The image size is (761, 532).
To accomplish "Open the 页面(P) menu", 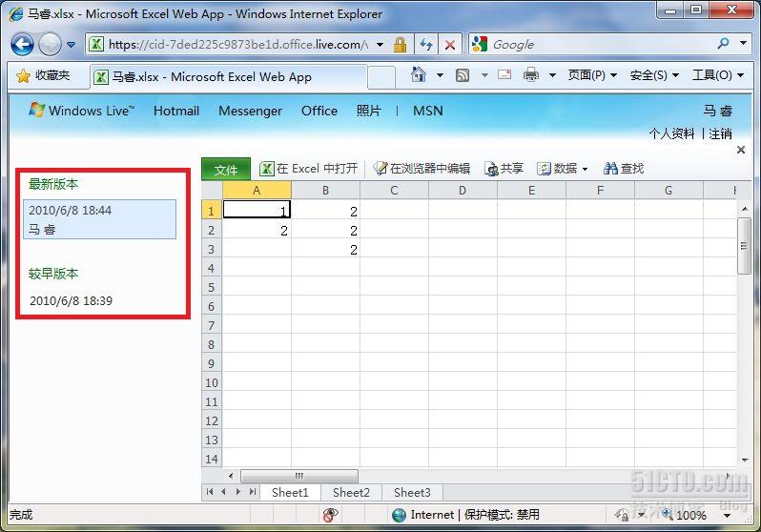I will [x=592, y=75].
